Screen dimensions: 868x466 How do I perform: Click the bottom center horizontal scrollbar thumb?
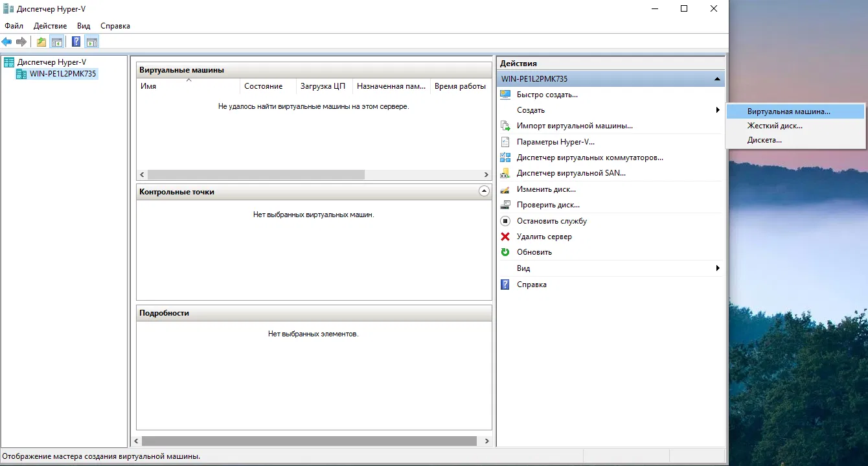308,441
